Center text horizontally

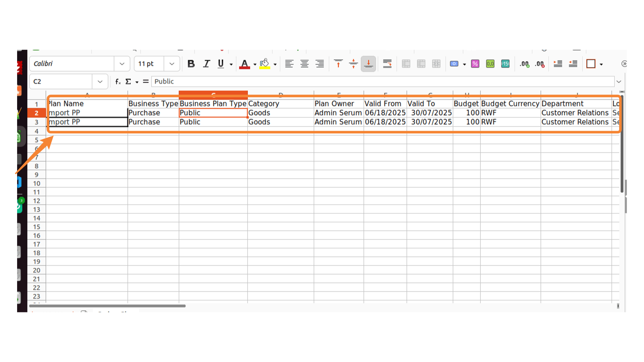304,64
